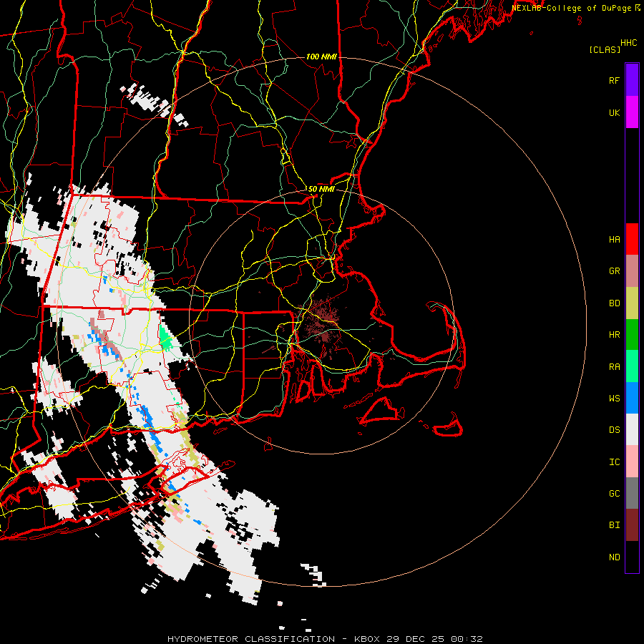644x644 pixels.
Task: Click the 50 NMI range ring label
Action: tap(321, 189)
